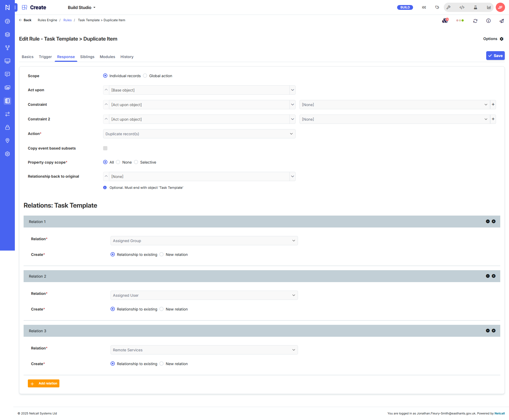
Task: Open the code view icon in top bar
Action: click(462, 7)
